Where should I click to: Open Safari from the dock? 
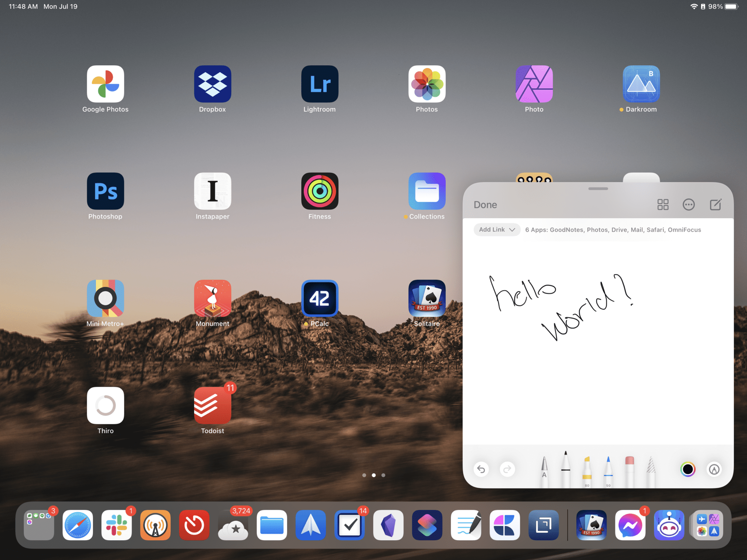(78, 525)
